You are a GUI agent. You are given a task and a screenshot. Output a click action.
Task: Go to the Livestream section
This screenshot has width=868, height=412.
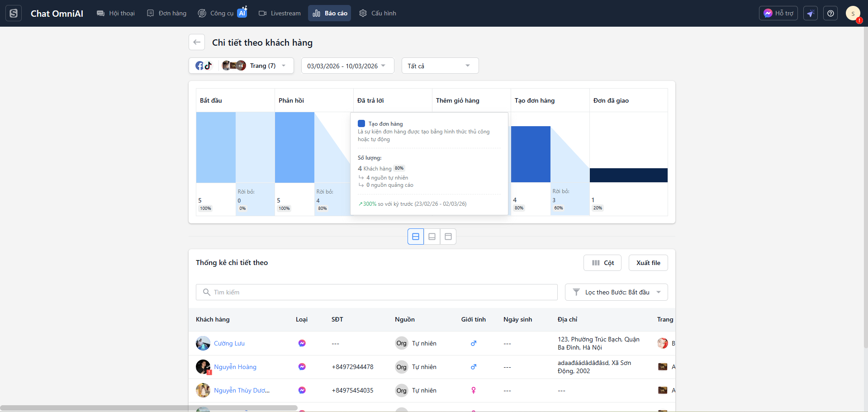pyautogui.click(x=280, y=13)
